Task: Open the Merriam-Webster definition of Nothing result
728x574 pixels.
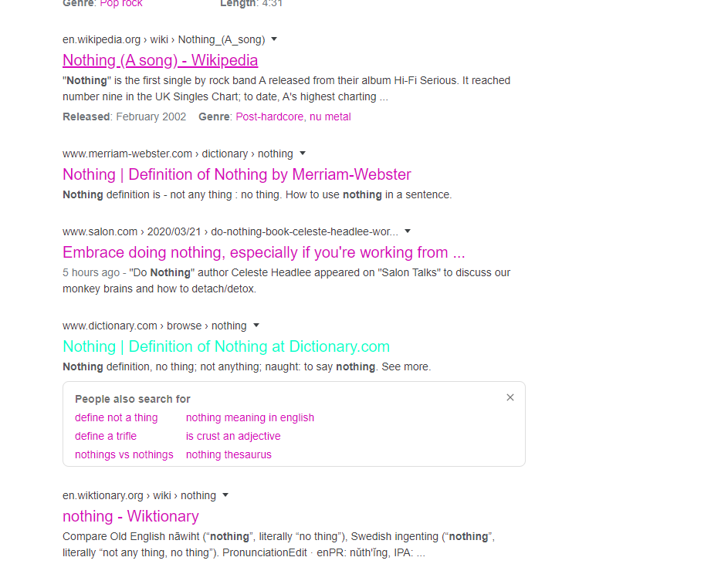Action: click(237, 174)
